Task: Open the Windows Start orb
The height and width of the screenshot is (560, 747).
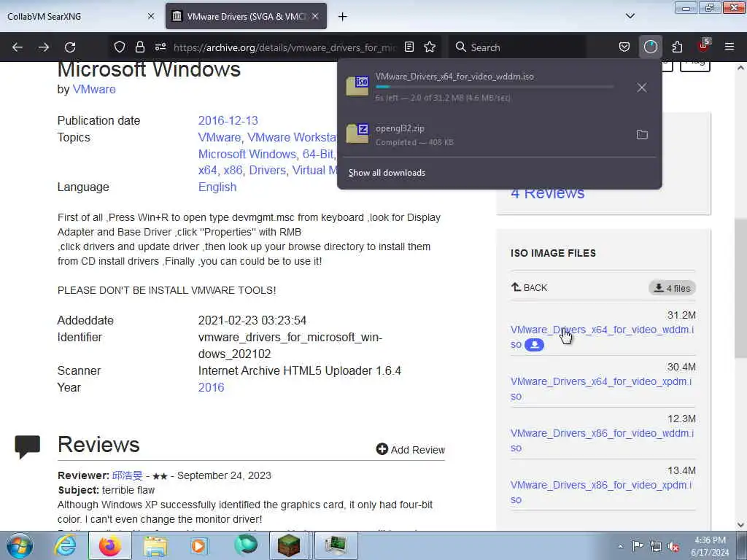Action: [x=20, y=545]
